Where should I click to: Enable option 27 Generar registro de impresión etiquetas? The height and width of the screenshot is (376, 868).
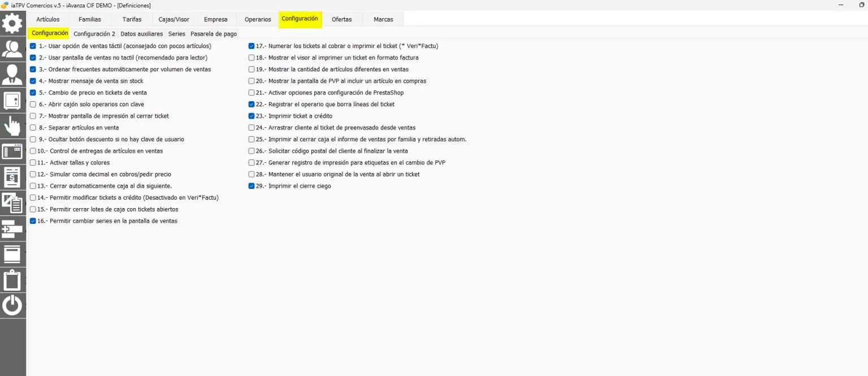251,163
